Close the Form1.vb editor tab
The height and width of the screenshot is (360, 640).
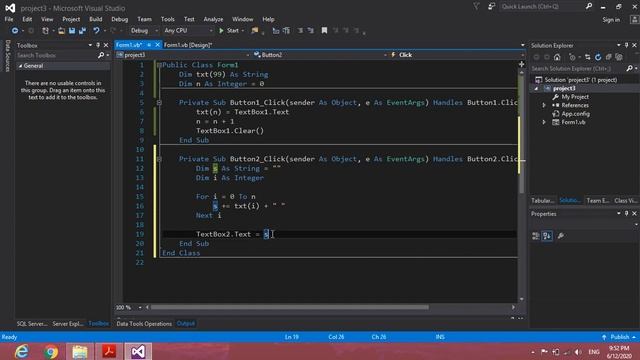pyautogui.click(x=158, y=45)
